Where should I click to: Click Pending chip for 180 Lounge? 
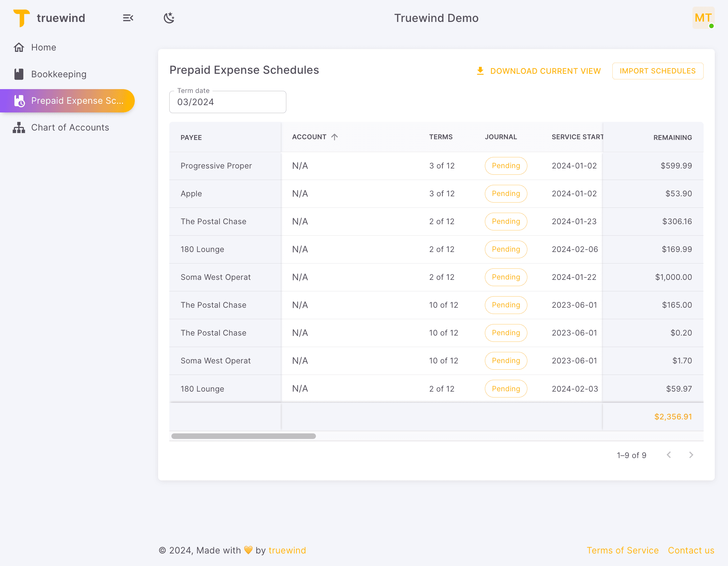tap(506, 249)
